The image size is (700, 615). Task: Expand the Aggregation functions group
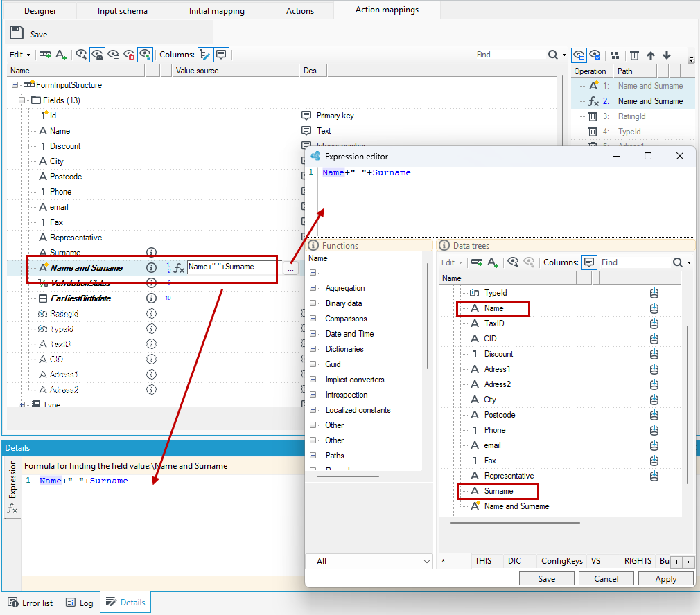[313, 288]
